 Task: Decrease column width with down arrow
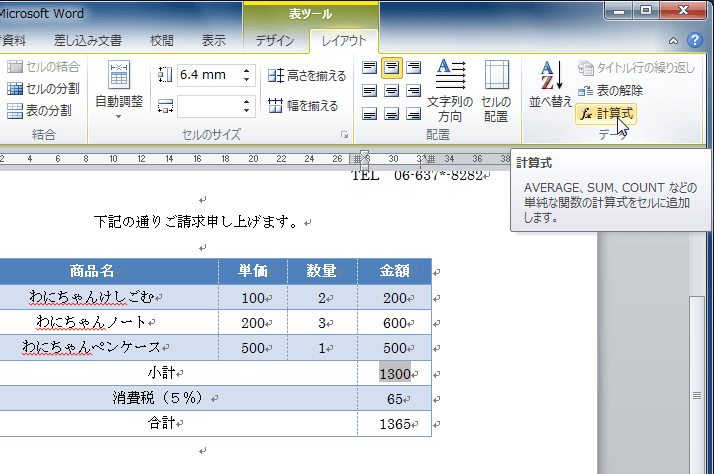(x=246, y=111)
